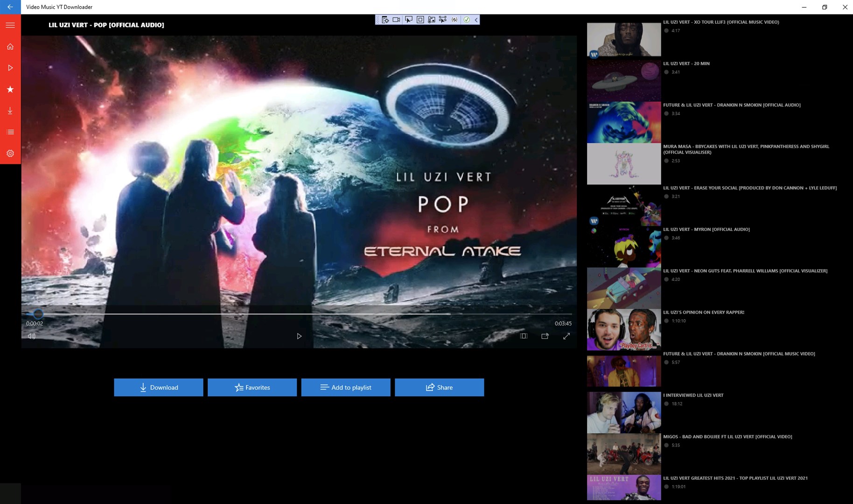
Task: Select title 'I INTERVIEWED LIL UZI VERT'
Action: [x=693, y=395]
